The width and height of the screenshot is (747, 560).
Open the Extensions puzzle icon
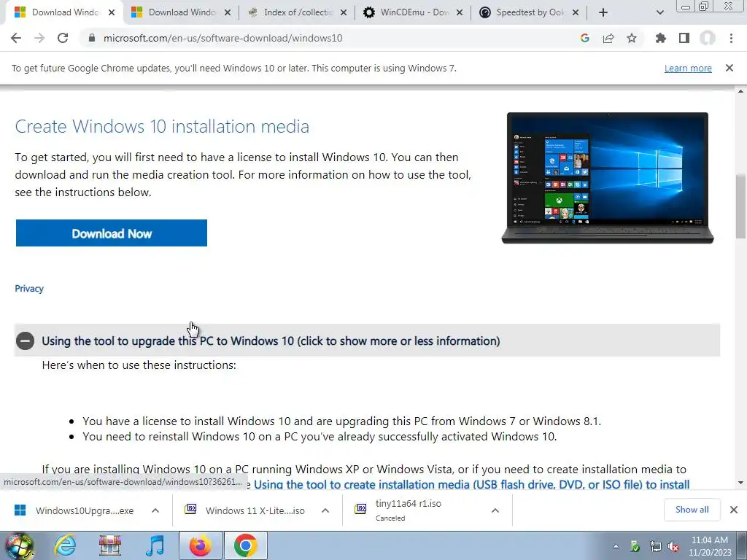660,38
